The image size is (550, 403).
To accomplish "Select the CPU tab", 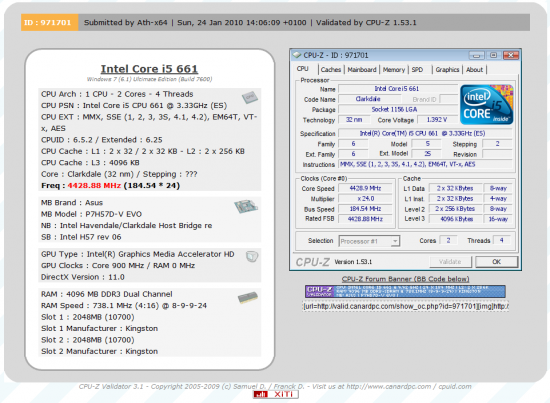I will pos(303,69).
